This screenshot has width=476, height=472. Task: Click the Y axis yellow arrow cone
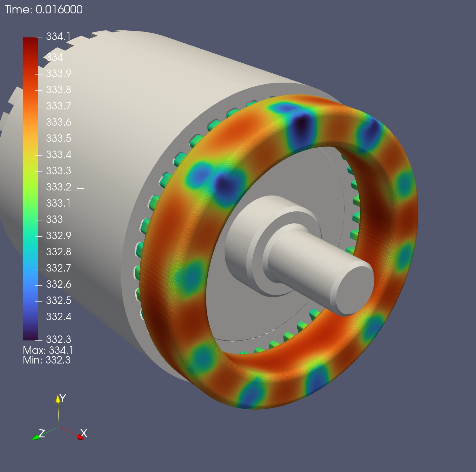click(58, 399)
